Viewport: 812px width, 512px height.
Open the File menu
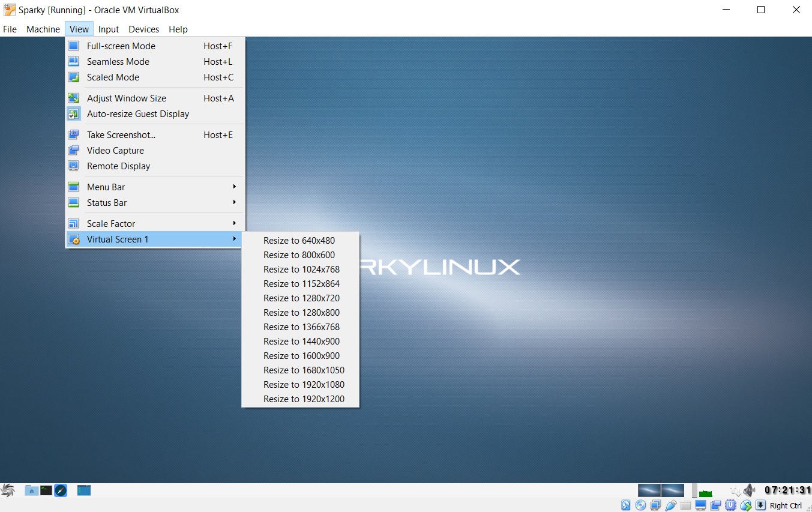click(x=10, y=29)
